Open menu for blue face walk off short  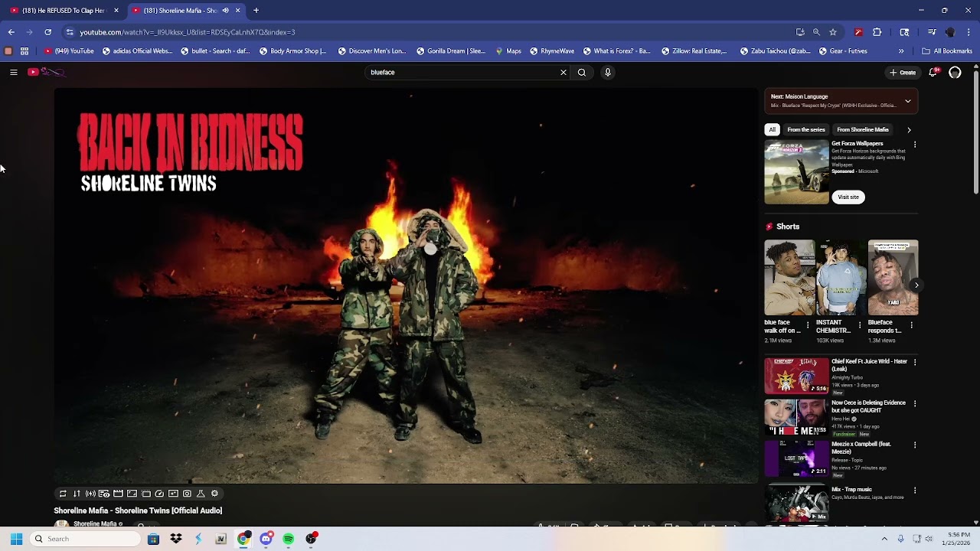click(808, 325)
